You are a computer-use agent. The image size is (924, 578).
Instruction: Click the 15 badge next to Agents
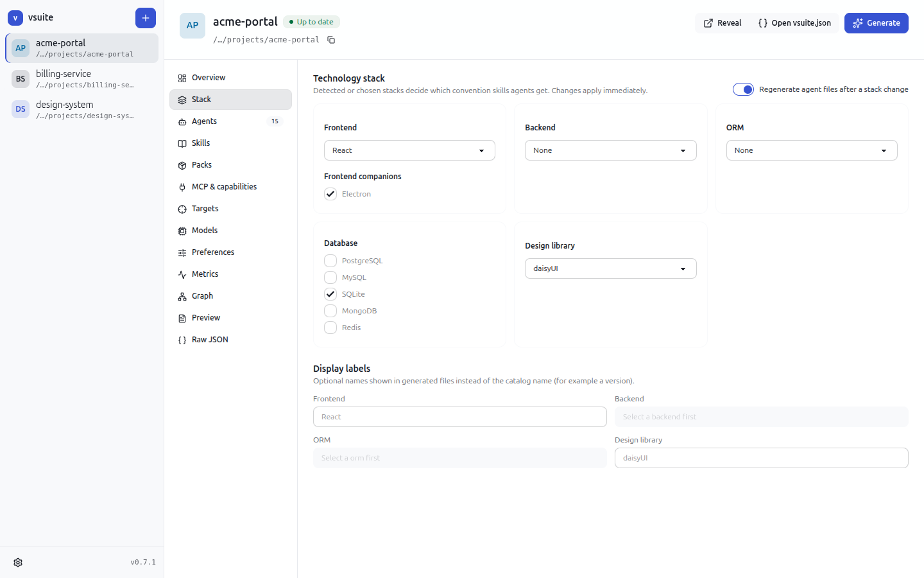(x=275, y=121)
